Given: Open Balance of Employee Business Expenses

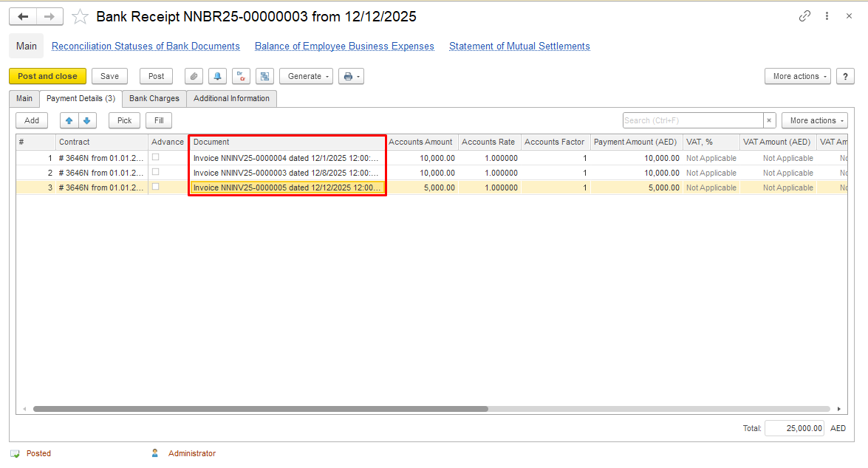Looking at the screenshot, I should [344, 47].
